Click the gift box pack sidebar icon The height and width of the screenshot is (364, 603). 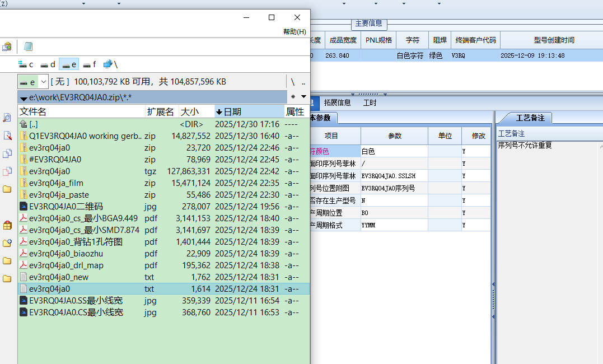click(7, 225)
